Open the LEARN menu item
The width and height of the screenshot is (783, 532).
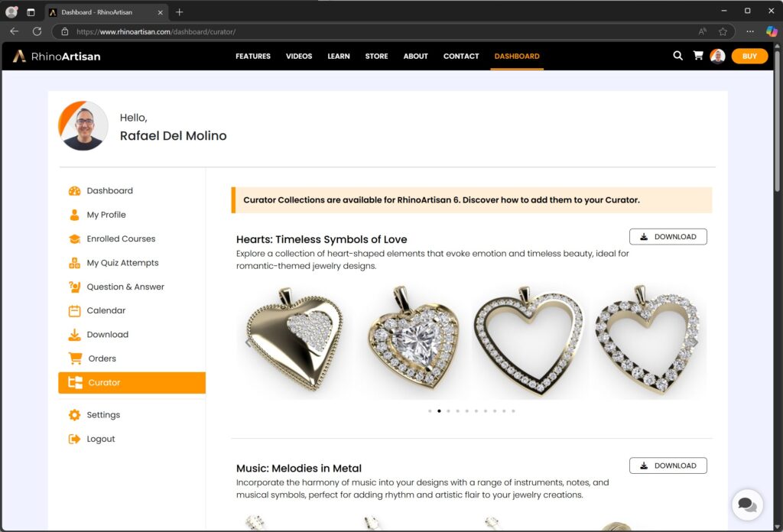coord(339,57)
